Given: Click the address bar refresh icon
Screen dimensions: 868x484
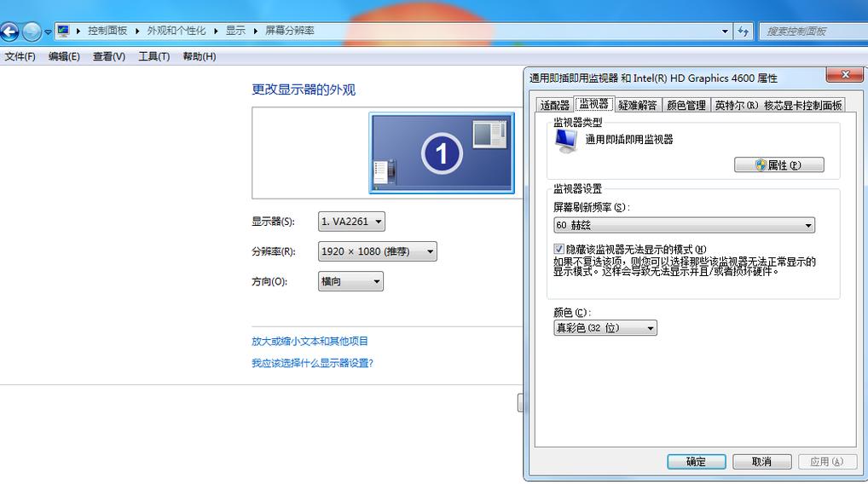Looking at the screenshot, I should pos(743,32).
